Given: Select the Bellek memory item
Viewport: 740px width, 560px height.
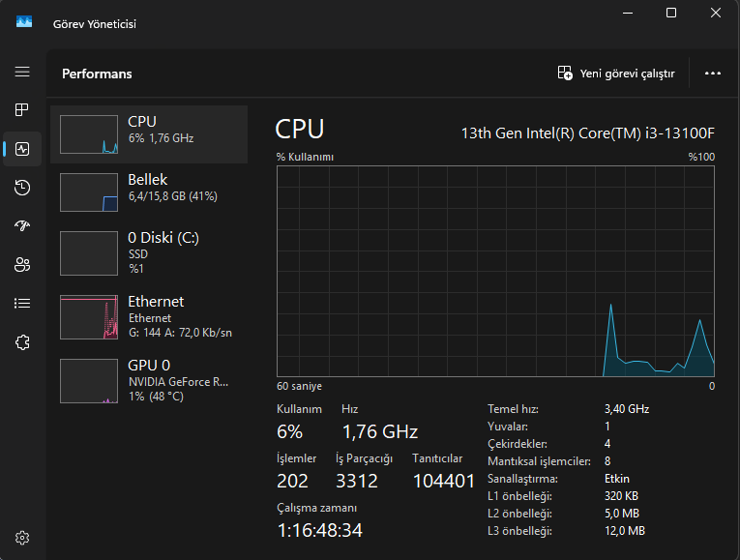Looking at the screenshot, I should click(149, 192).
